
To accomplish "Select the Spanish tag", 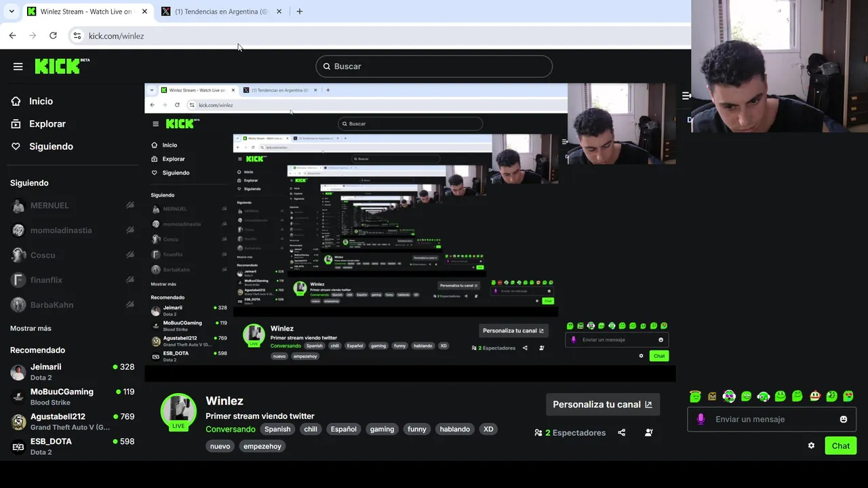I will 277,429.
